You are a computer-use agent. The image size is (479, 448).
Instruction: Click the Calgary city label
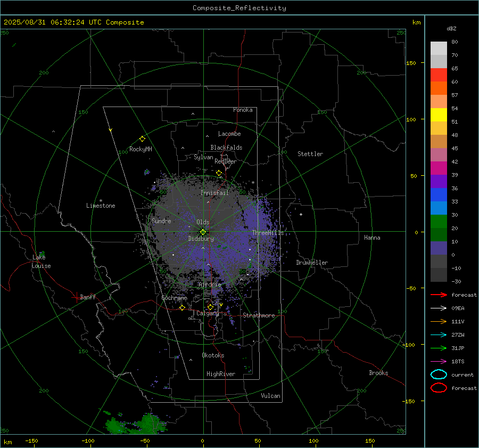tap(208, 313)
